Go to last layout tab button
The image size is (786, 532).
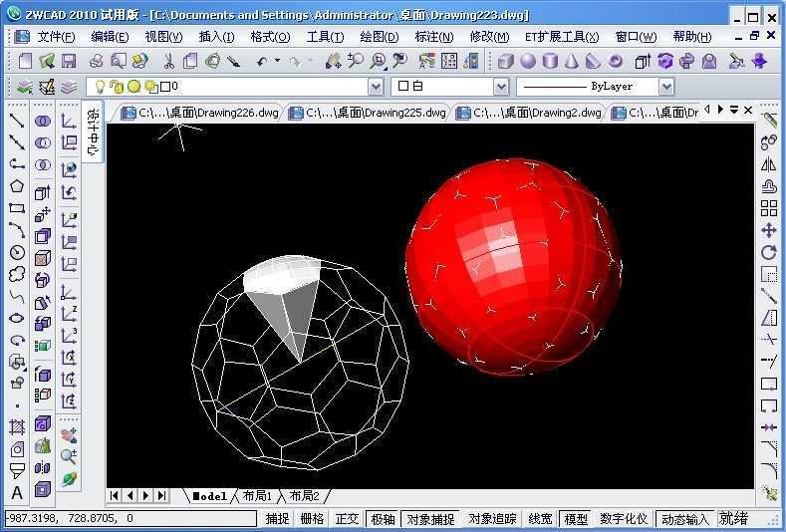click(162, 496)
